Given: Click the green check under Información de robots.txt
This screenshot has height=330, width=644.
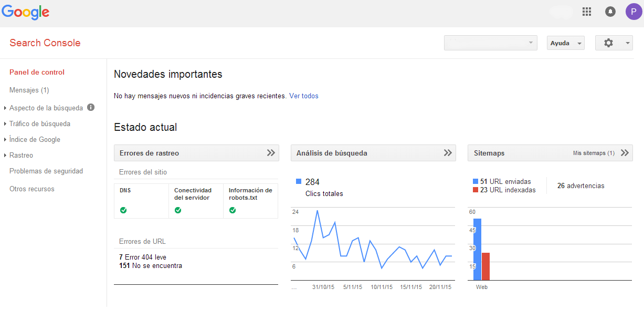Looking at the screenshot, I should click(233, 210).
